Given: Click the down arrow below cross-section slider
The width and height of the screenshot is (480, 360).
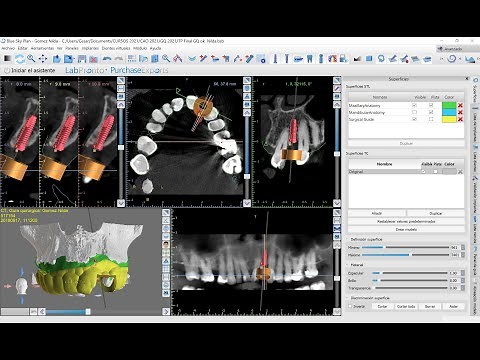Looking at the screenshot, I should coord(121,203).
